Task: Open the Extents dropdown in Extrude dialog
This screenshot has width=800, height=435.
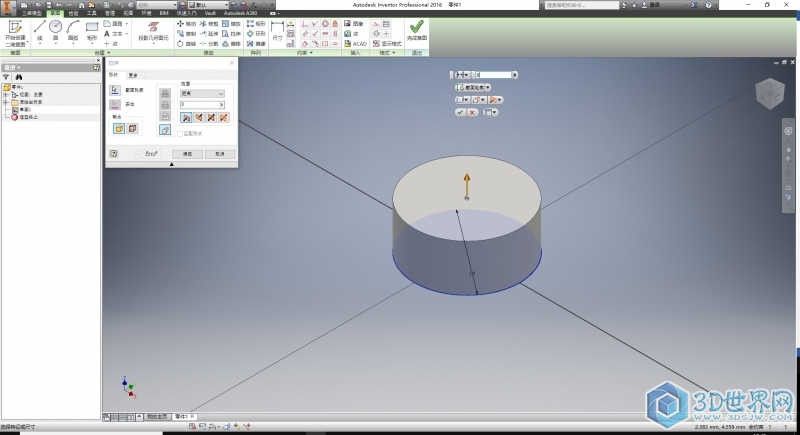Action: tap(202, 94)
